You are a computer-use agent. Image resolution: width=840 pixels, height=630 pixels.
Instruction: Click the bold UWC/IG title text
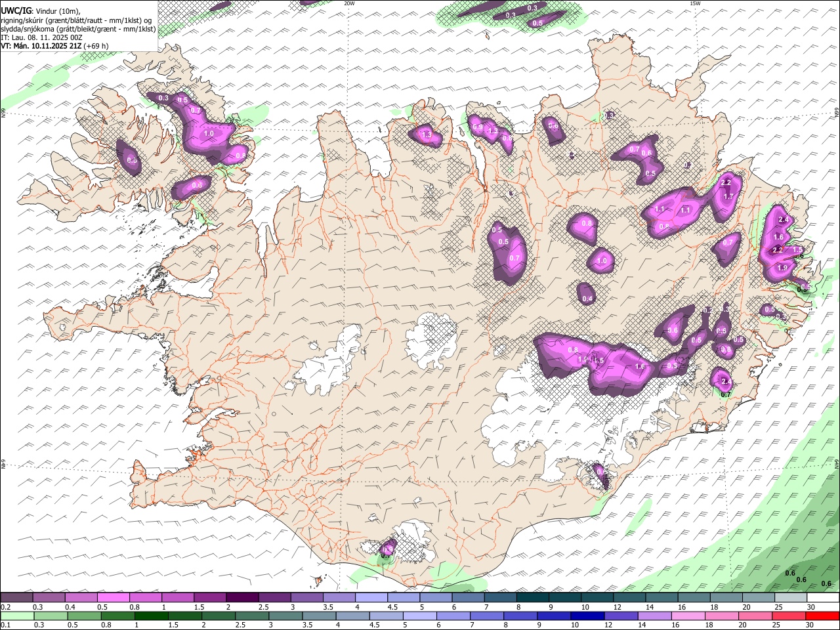coord(16,10)
